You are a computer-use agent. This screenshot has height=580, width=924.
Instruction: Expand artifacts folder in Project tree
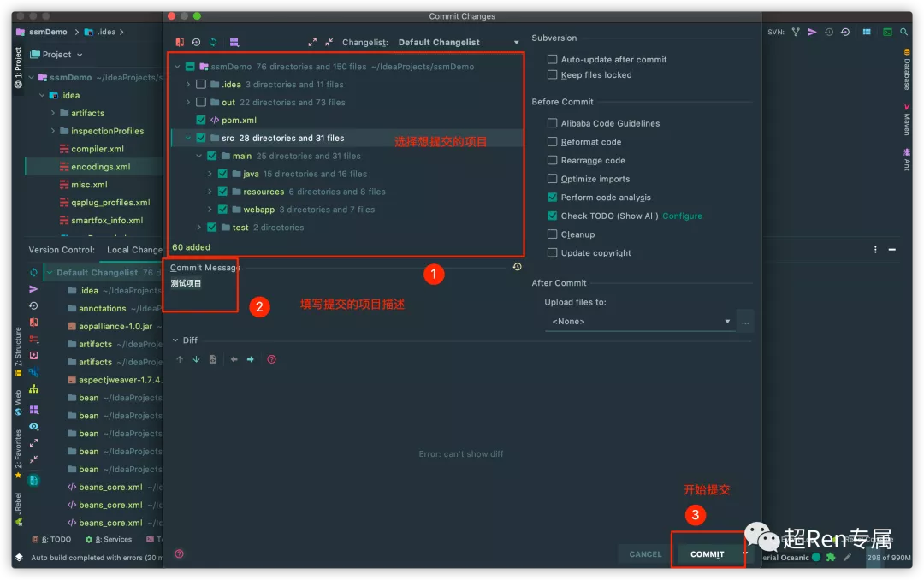click(52, 113)
